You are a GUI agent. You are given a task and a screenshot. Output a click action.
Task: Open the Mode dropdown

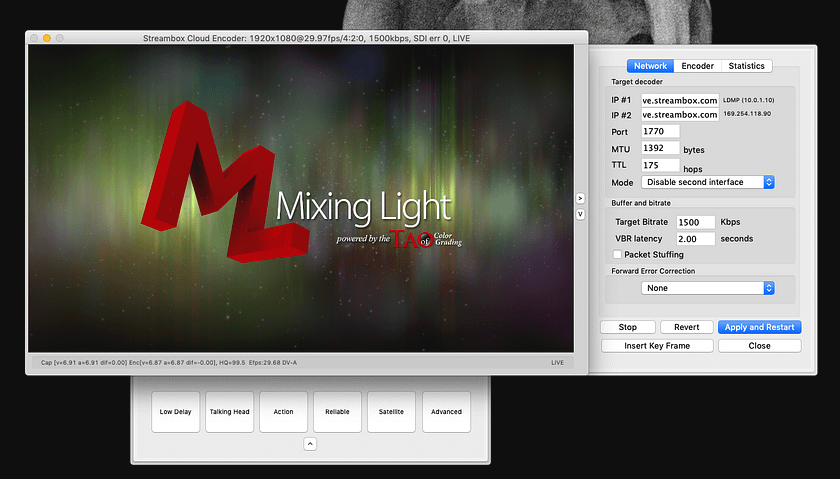coord(708,182)
